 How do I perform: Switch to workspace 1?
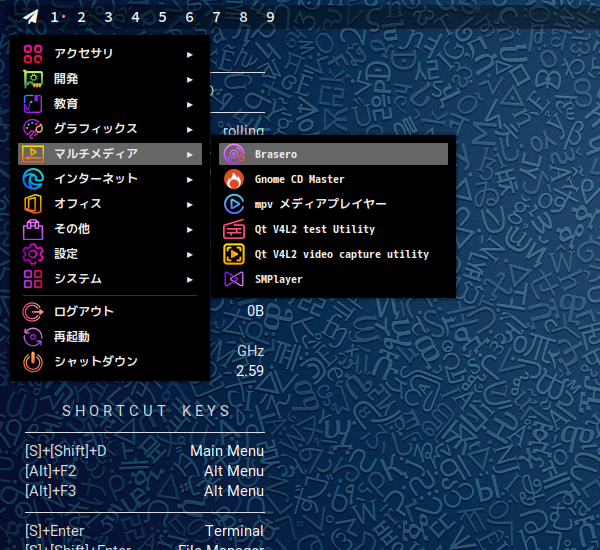coord(54,17)
